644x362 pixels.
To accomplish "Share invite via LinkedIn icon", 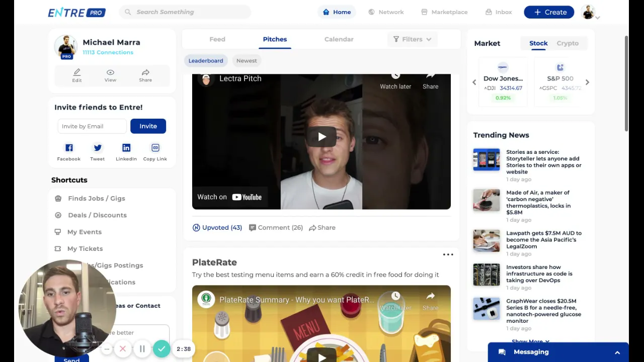I will pos(126,148).
